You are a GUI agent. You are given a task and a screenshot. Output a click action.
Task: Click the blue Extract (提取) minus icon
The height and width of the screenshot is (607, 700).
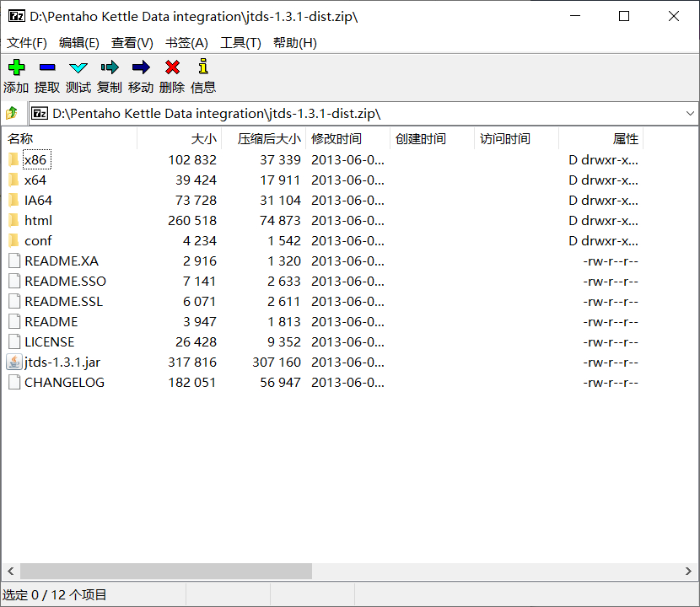47,68
